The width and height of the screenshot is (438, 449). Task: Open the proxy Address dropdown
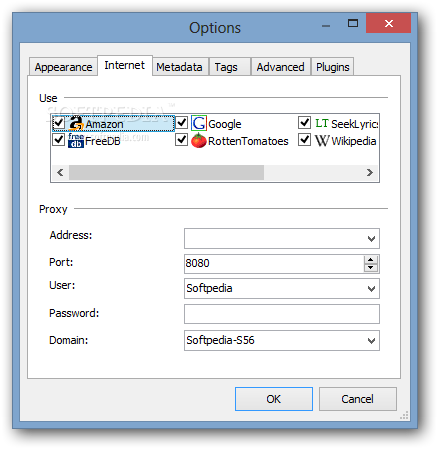click(x=371, y=239)
